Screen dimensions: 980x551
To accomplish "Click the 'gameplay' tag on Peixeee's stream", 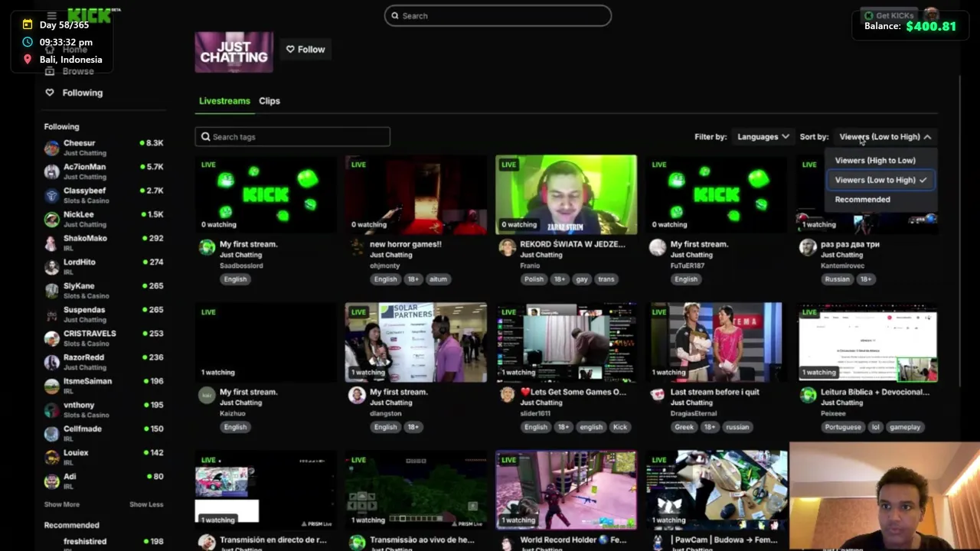I will (x=905, y=427).
